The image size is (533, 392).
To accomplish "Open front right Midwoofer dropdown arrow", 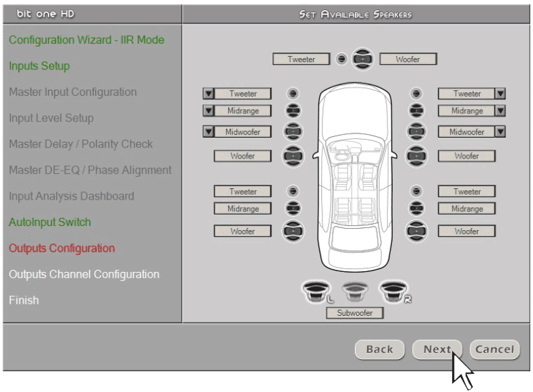I will coord(500,132).
